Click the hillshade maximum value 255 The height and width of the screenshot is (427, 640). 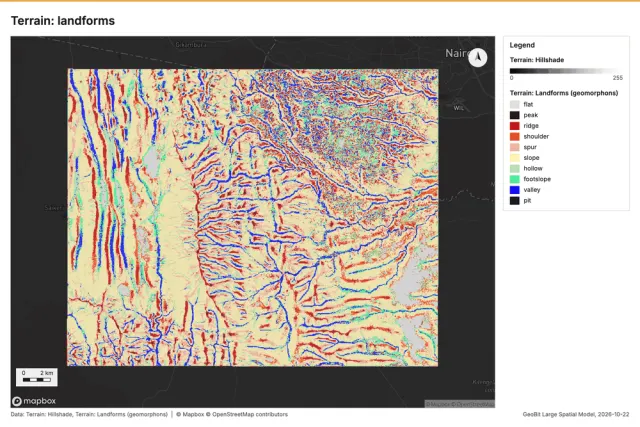click(618, 78)
